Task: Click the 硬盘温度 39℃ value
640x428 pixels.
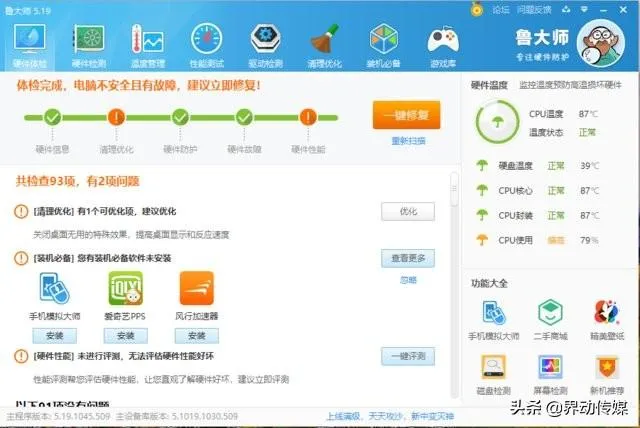Action: (590, 166)
